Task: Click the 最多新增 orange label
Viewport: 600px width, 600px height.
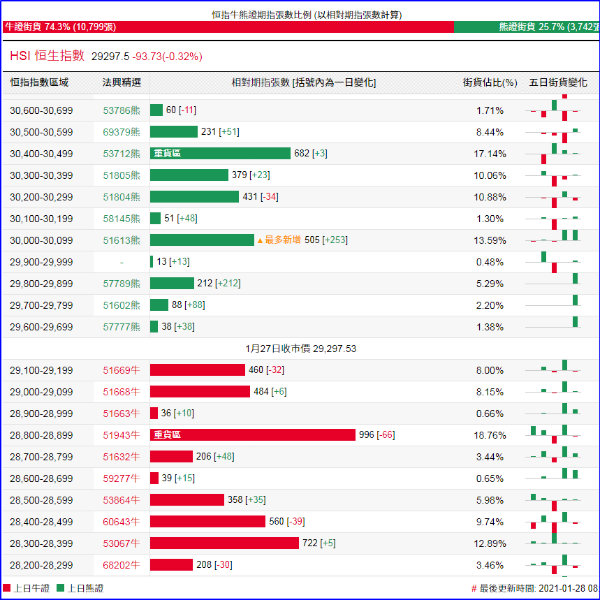Action: pyautogui.click(x=279, y=240)
